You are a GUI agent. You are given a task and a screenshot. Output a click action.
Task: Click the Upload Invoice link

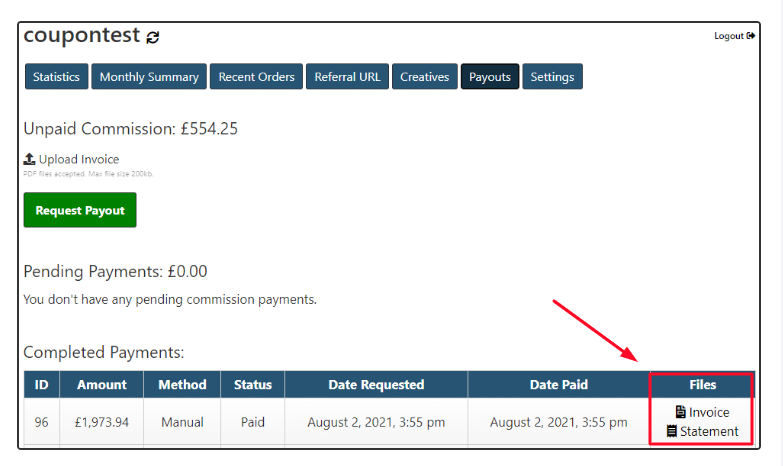(x=71, y=159)
